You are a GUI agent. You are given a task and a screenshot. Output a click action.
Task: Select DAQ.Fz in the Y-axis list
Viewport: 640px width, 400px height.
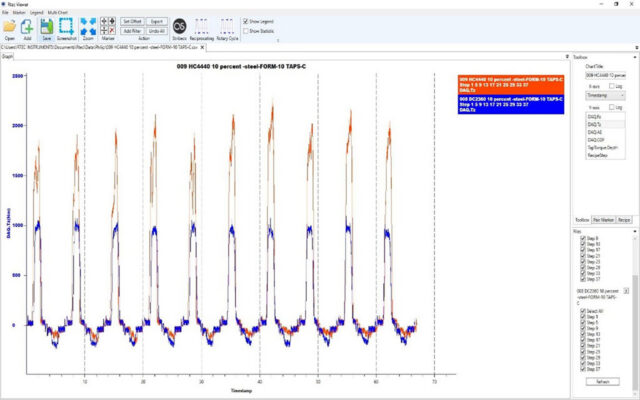pos(605,117)
